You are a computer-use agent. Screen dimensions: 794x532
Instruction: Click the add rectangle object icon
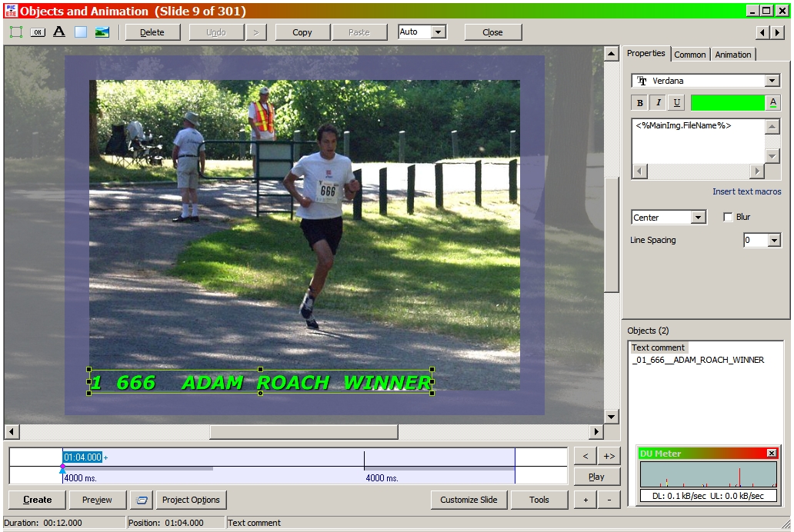pos(81,32)
